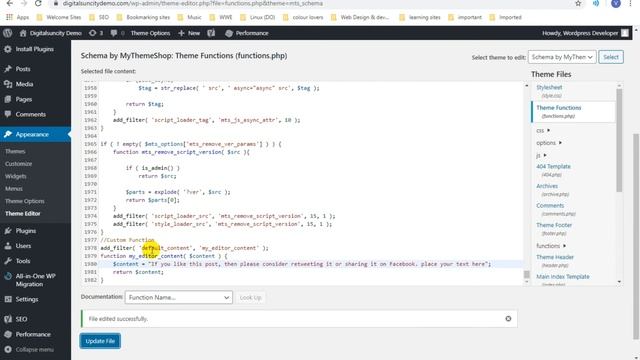
Task: Open Plugins in sidebar
Action: coord(26,231)
